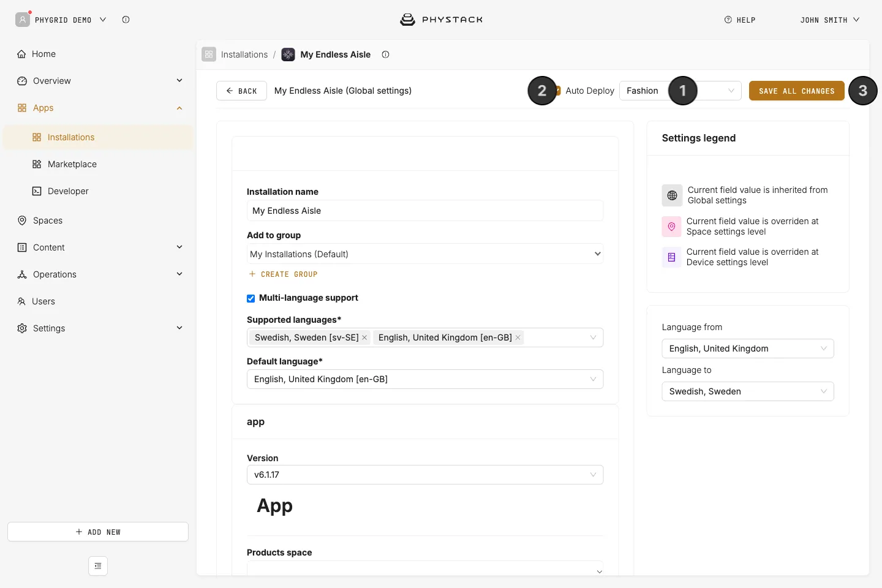
Task: Open the Add to group dropdown
Action: [x=425, y=254]
